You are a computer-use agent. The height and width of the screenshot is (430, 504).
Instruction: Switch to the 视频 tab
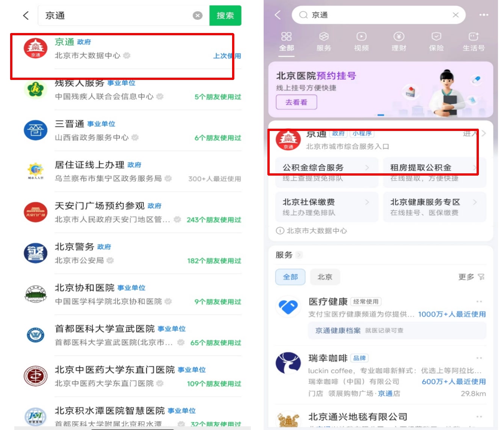361,41
